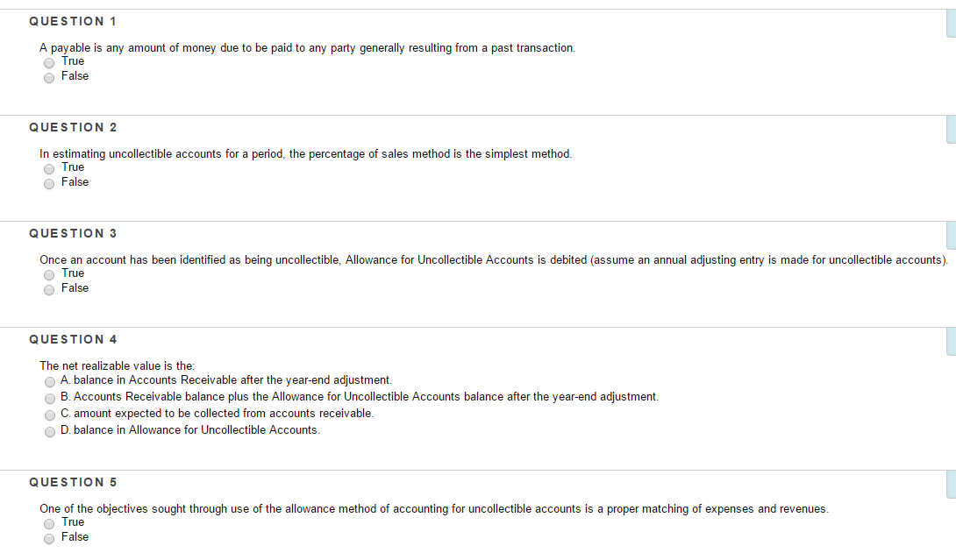This screenshot has height=560, width=956.
Task: Choose answer A for Question 4
Action: tap(50, 381)
